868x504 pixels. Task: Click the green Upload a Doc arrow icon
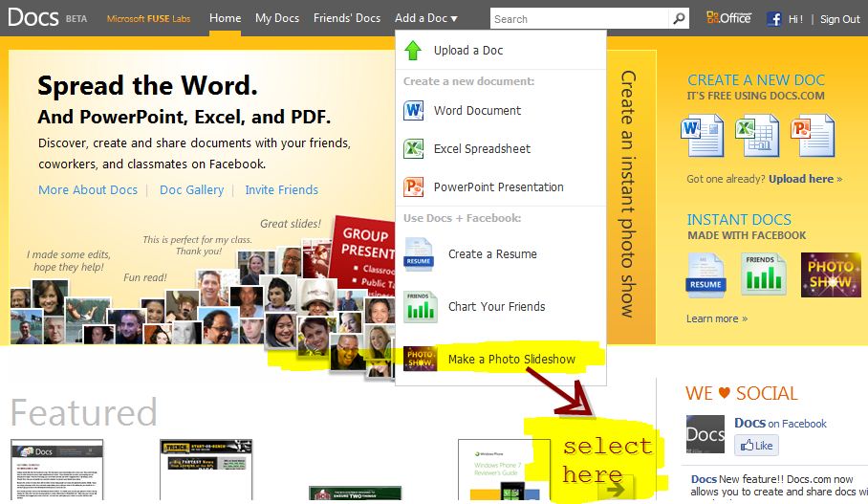[x=413, y=51]
